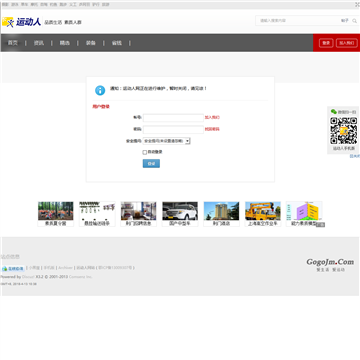The height and width of the screenshot is (360, 360).
Task: Click the Discuz! link in footer
Action: coord(28,277)
